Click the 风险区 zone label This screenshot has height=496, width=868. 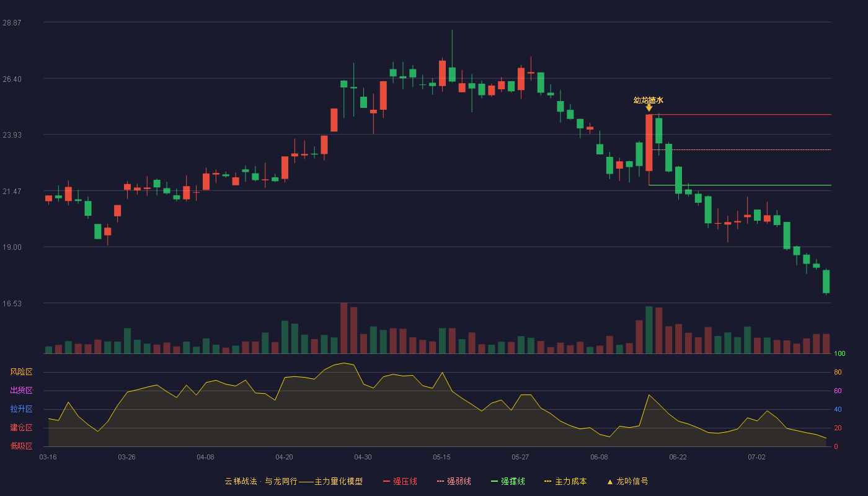click(21, 372)
